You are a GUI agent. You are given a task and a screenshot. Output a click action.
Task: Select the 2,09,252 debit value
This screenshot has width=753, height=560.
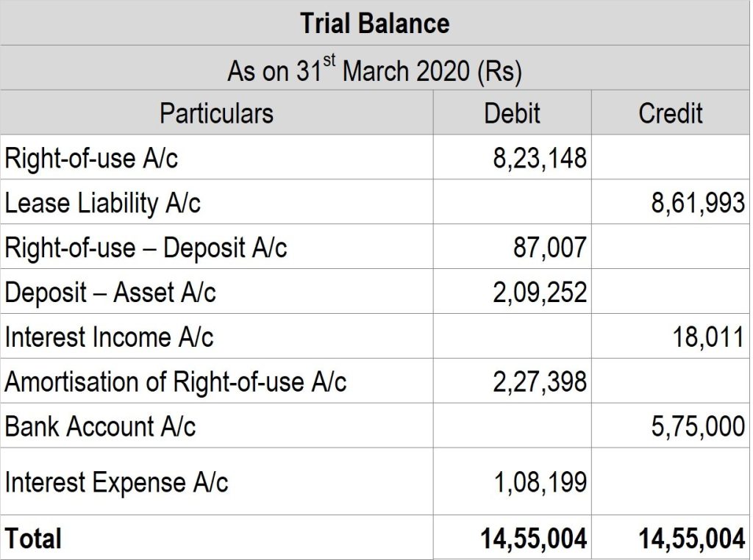pyautogui.click(x=540, y=292)
